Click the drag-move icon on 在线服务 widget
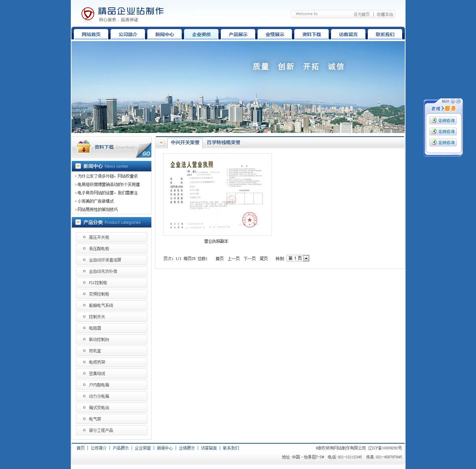The width and height of the screenshot is (476, 469). click(453, 101)
